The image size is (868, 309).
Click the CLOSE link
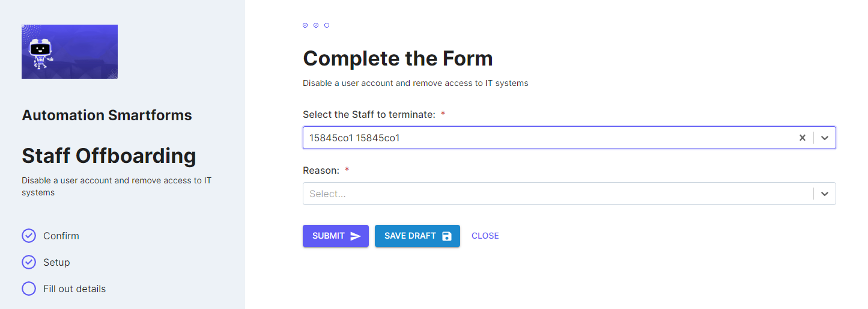(485, 236)
